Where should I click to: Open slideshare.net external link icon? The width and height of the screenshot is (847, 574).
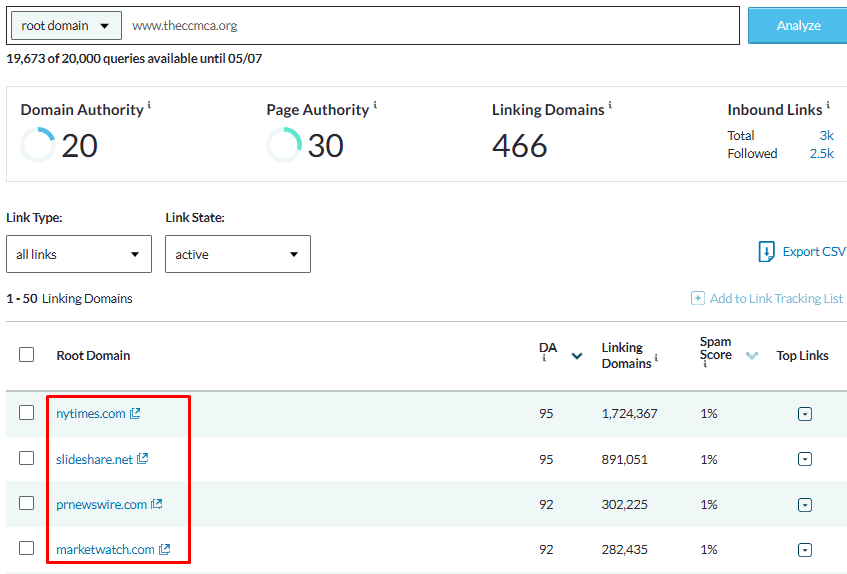(x=142, y=459)
